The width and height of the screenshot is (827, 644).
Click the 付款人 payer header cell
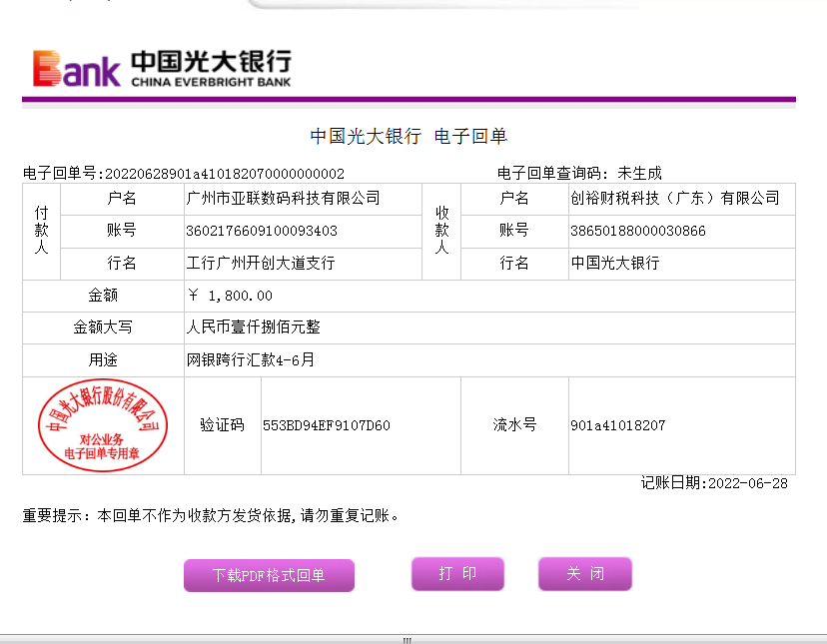pos(41,231)
